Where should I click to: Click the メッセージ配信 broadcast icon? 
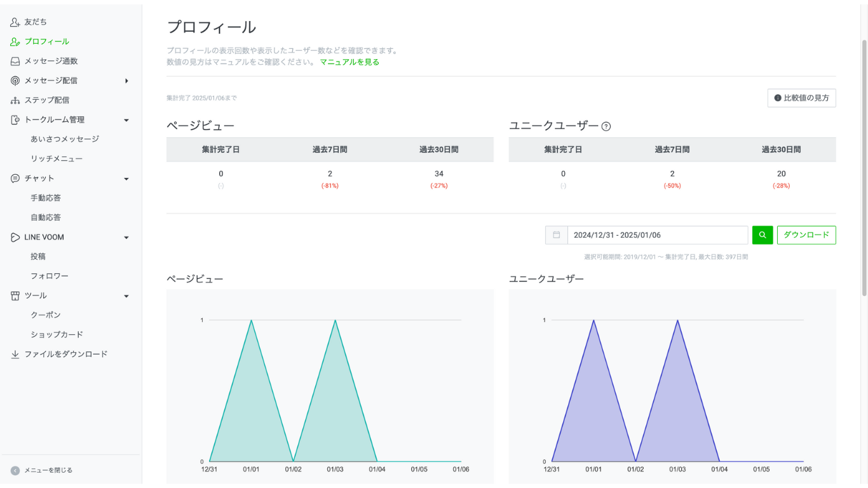pos(15,81)
